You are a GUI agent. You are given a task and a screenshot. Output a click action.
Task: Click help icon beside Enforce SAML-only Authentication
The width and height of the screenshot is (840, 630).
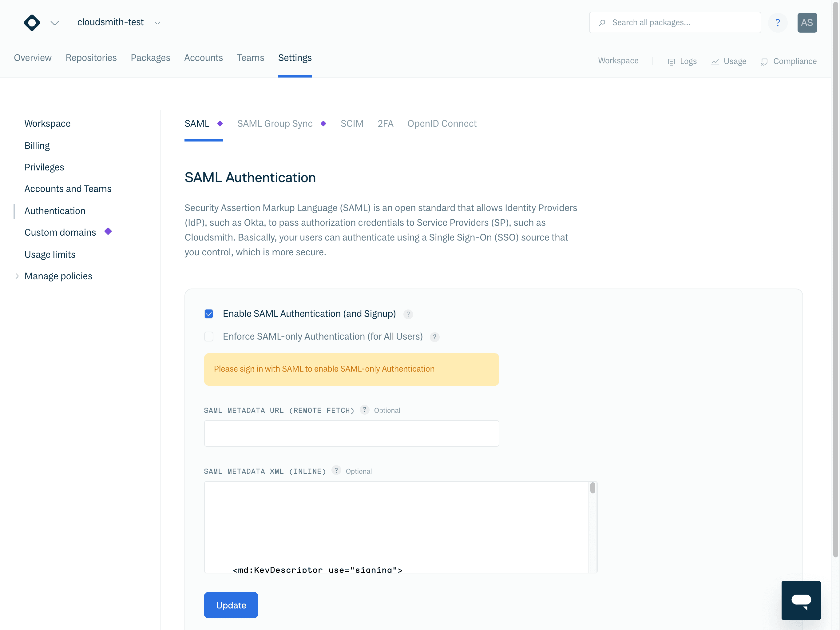tap(435, 337)
